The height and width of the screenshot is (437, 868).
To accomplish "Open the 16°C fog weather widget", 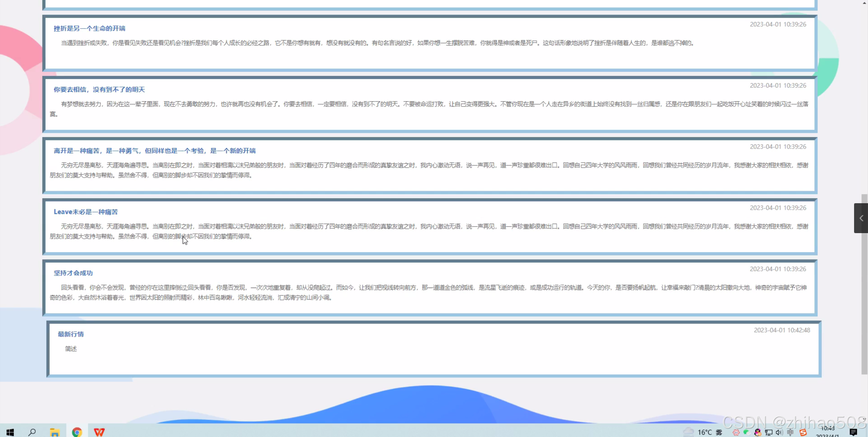I will click(x=704, y=432).
